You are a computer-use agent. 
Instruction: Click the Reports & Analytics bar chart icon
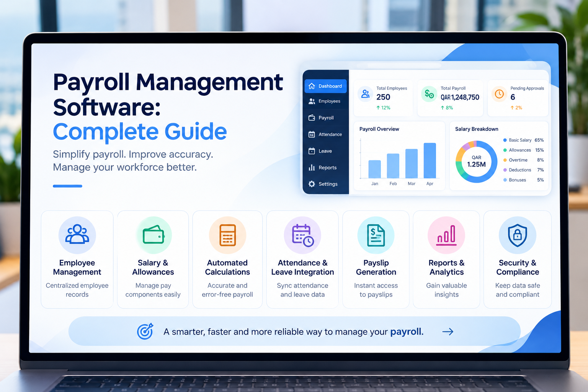coord(446,235)
